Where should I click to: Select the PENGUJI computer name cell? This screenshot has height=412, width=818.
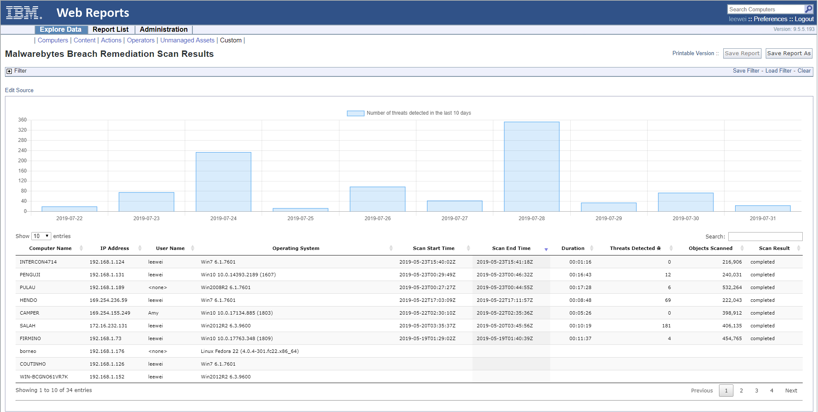[x=30, y=275]
